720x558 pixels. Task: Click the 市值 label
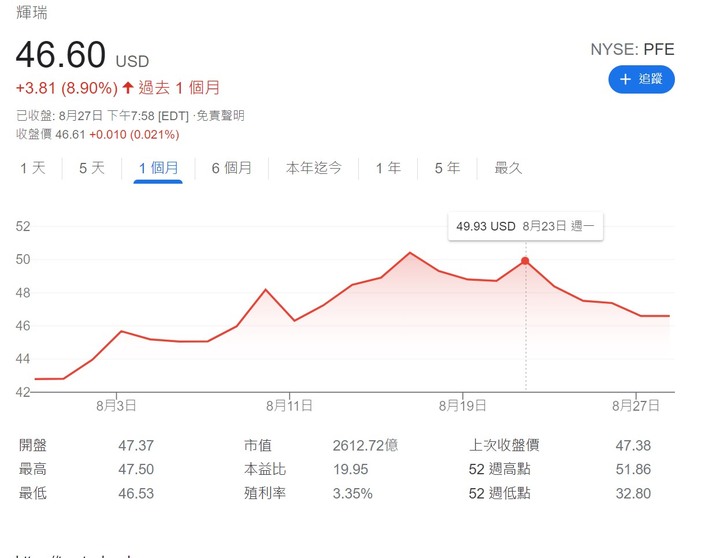[258, 445]
